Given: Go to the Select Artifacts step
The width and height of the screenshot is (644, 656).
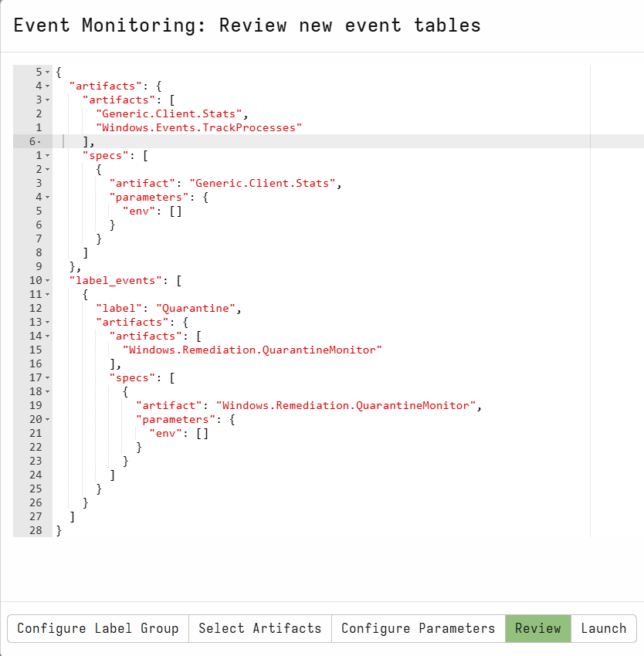Looking at the screenshot, I should 260,628.
